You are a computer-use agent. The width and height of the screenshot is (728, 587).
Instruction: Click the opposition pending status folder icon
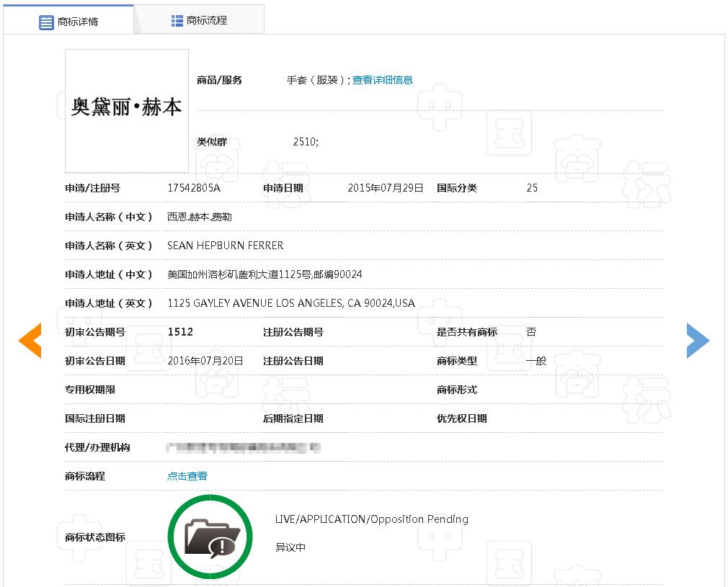coord(210,537)
